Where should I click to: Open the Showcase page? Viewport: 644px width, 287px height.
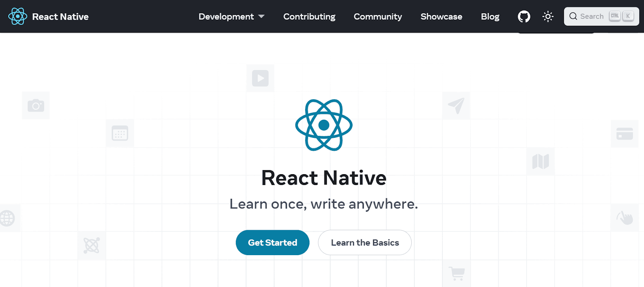coord(441,17)
